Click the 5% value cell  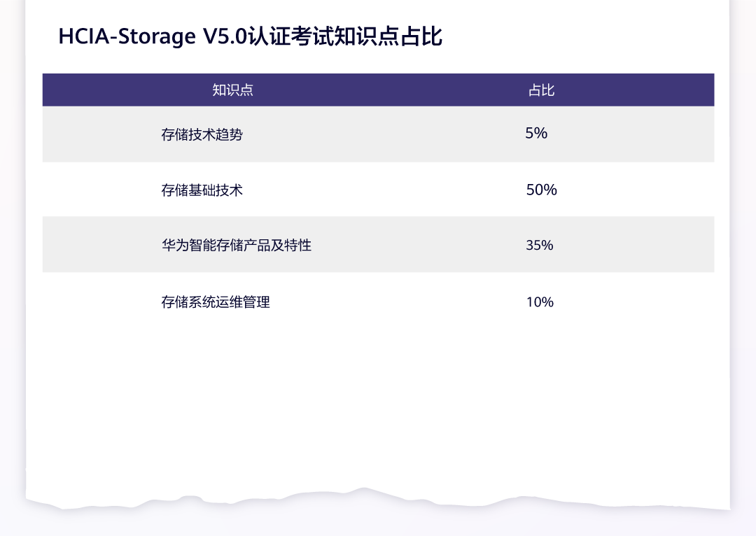click(x=536, y=133)
